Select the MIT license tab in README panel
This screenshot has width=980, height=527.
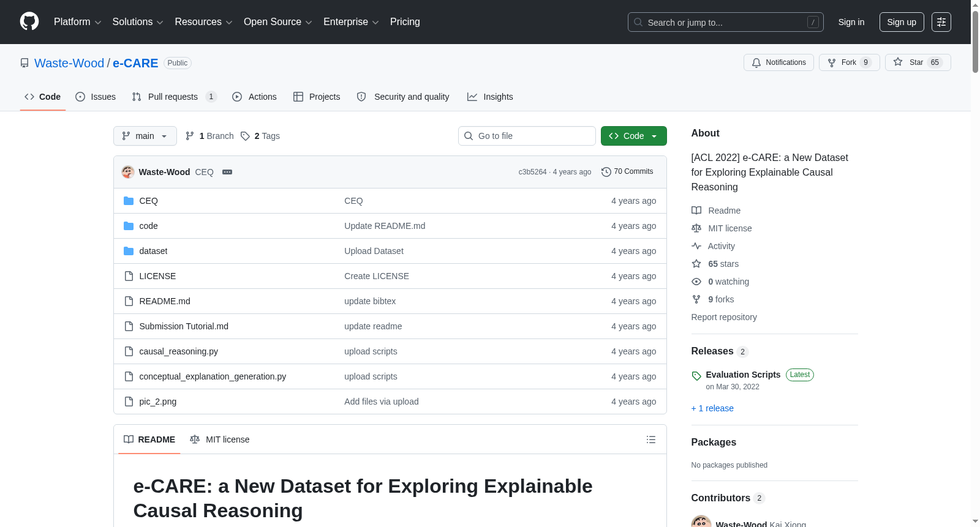220,439
